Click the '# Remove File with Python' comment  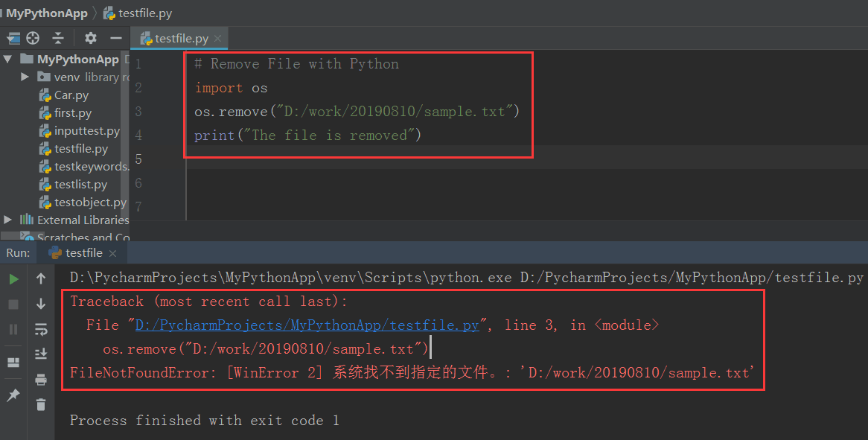coord(297,63)
